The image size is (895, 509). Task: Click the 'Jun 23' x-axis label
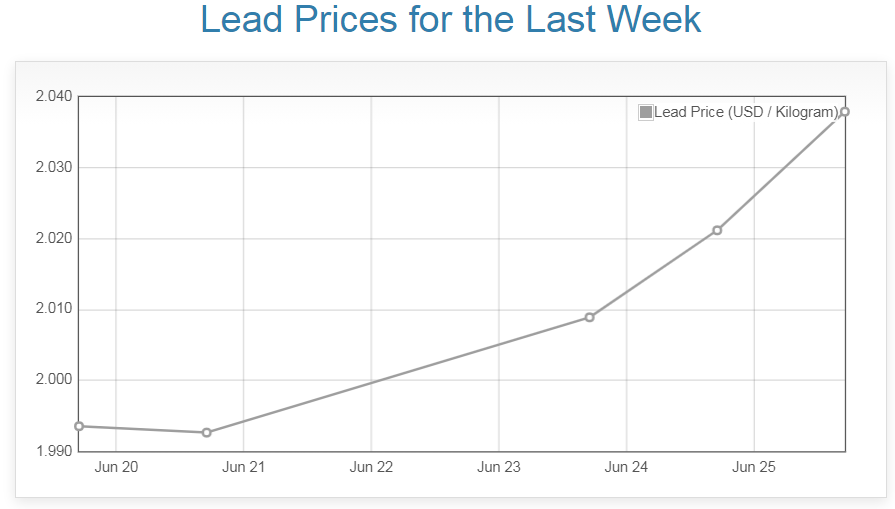[498, 467]
